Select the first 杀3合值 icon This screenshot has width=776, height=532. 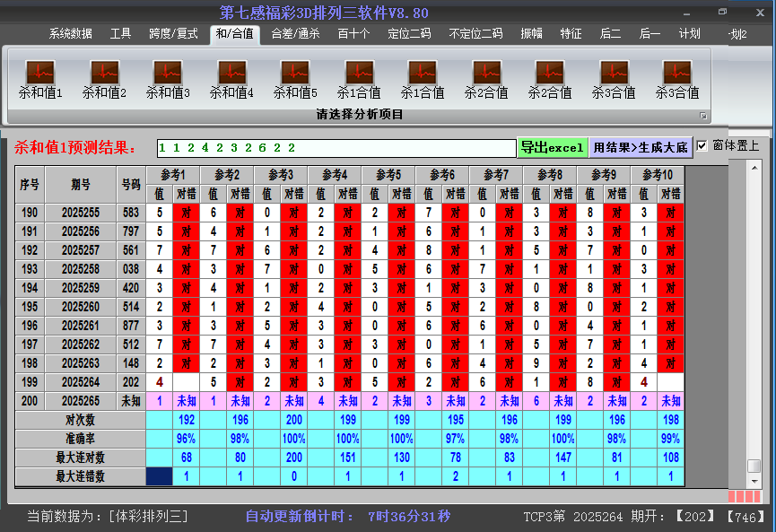click(x=613, y=76)
